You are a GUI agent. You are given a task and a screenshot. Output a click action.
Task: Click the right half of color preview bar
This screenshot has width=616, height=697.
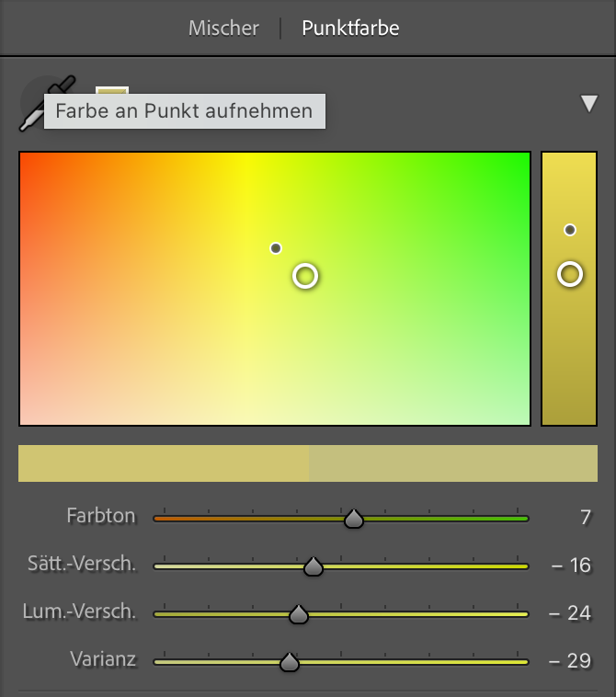tap(453, 463)
